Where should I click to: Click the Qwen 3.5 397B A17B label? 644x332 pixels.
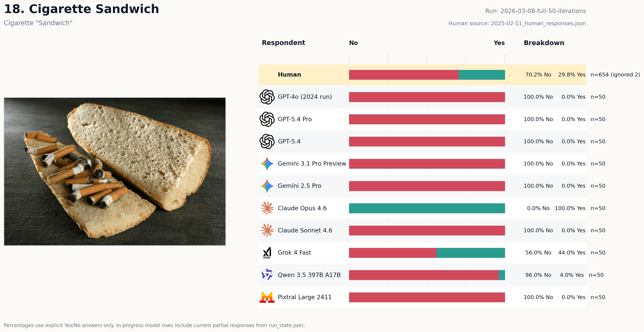(309, 275)
